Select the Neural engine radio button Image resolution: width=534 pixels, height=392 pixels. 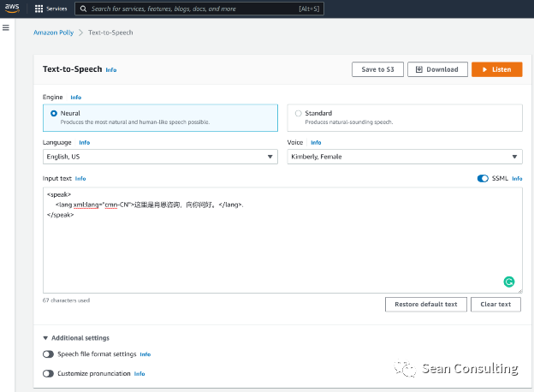[54, 114]
